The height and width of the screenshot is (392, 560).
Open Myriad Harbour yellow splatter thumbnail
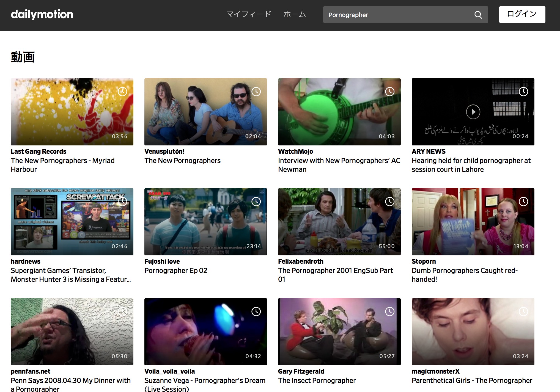pyautogui.click(x=72, y=112)
